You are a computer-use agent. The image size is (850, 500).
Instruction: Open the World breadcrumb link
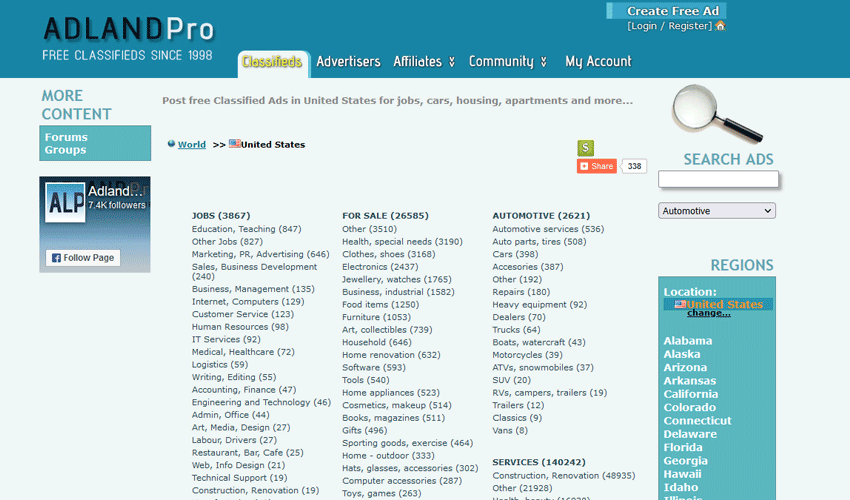pyautogui.click(x=192, y=144)
